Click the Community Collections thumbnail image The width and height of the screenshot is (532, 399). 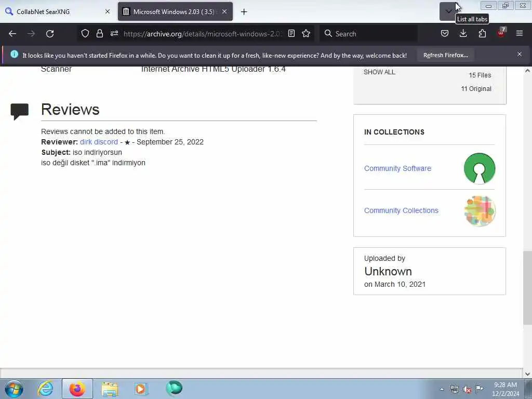[x=480, y=211]
